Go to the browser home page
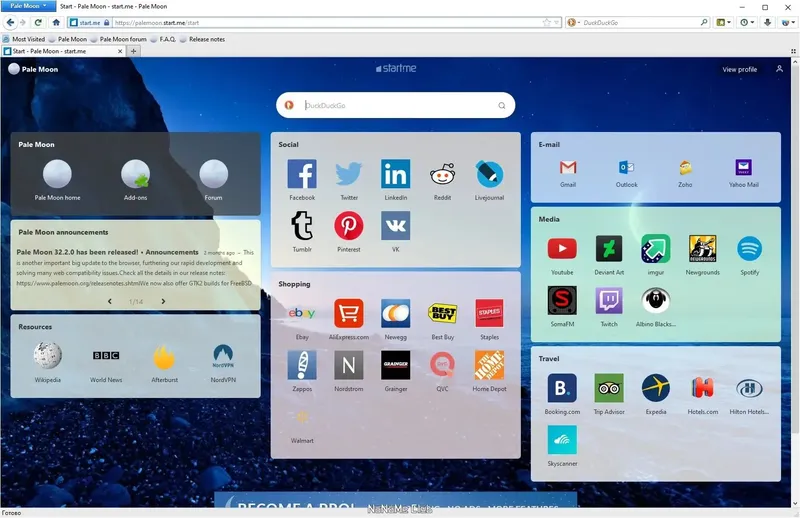This screenshot has height=518, width=800. coord(56,22)
